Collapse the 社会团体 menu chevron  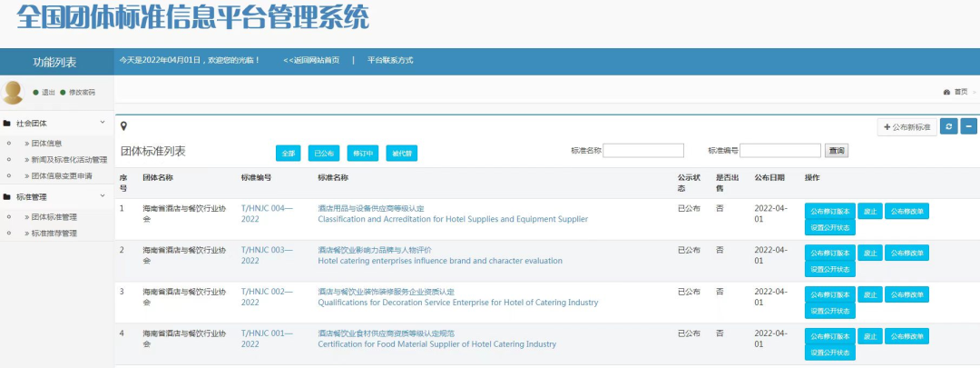point(103,123)
